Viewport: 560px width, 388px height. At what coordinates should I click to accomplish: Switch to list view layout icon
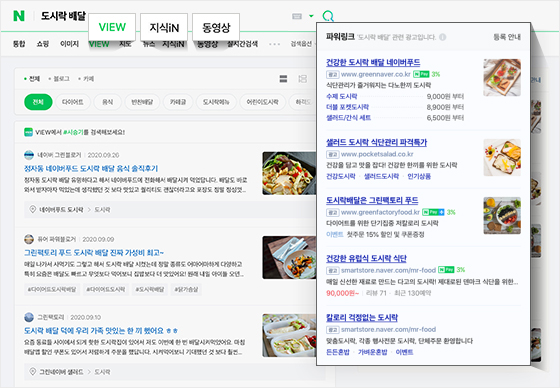tap(283, 79)
